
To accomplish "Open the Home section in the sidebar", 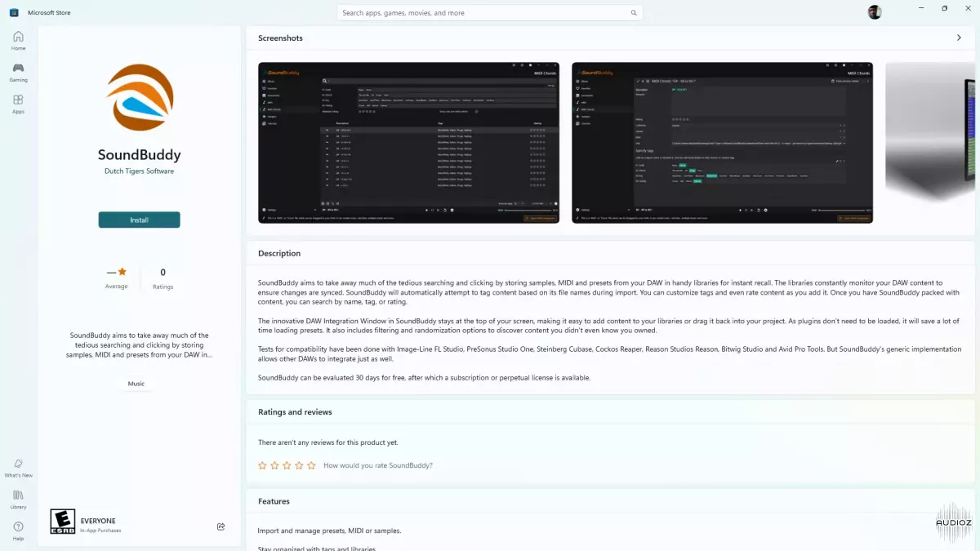I will [18, 40].
